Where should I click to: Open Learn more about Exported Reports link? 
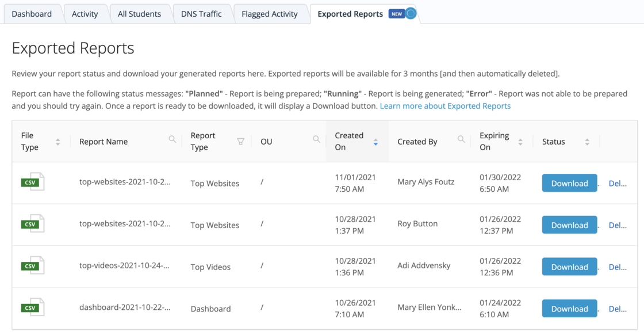[445, 106]
